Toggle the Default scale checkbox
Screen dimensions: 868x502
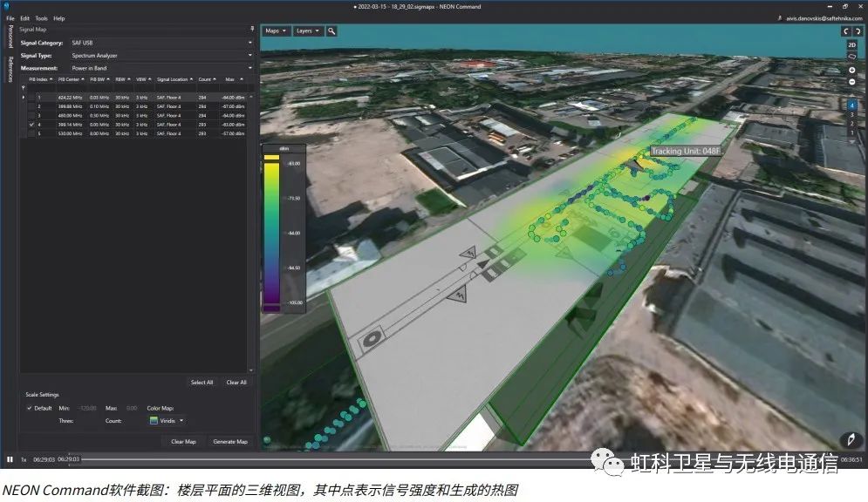click(29, 408)
